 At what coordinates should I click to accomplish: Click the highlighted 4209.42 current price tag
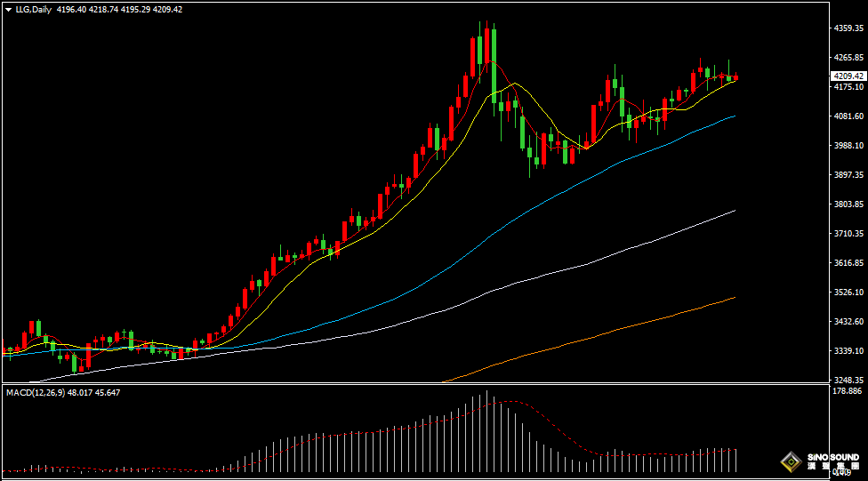pos(848,76)
